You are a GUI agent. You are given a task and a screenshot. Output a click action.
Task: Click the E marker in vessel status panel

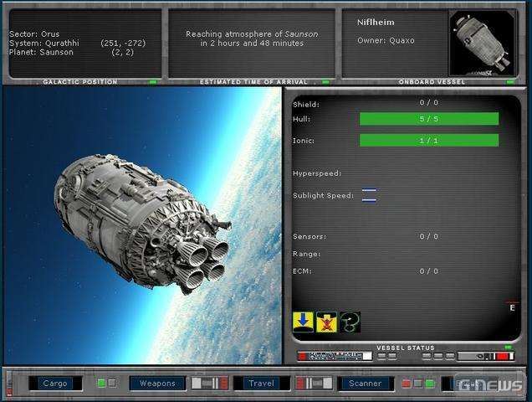512,307
